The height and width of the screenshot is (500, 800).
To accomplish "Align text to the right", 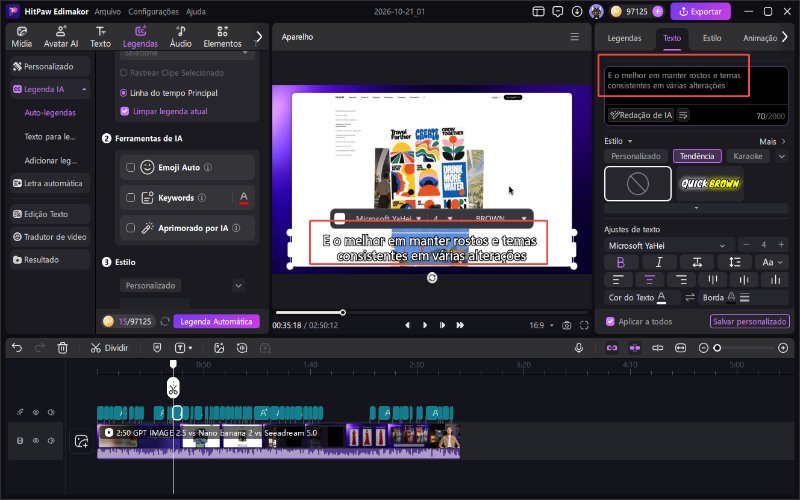I will coord(681,280).
